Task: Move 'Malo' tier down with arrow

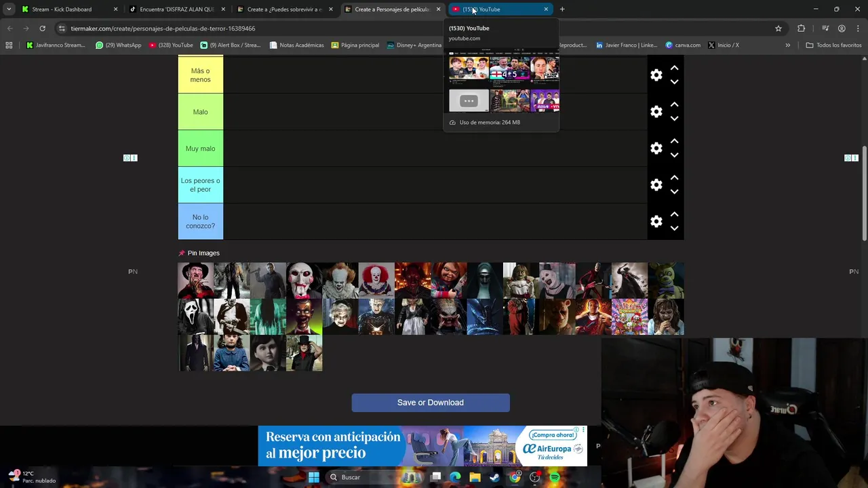Action: pos(674,119)
